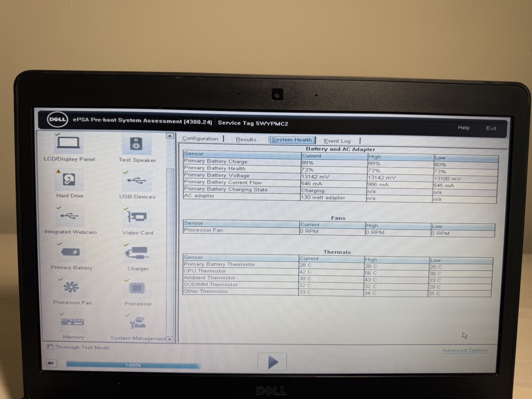Select the LCD/Display Panel test icon

[x=69, y=143]
